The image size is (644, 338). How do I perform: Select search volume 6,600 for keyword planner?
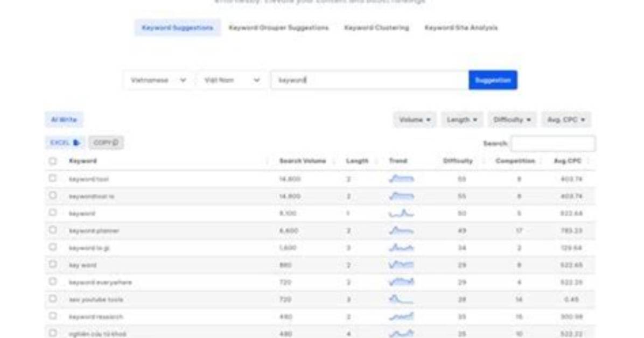tap(288, 231)
